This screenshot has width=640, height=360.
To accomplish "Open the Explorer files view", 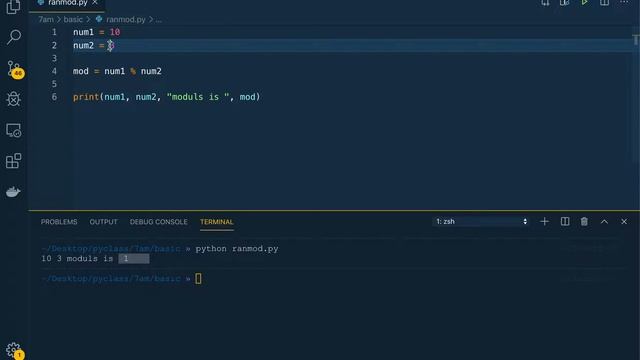I will [x=13, y=7].
